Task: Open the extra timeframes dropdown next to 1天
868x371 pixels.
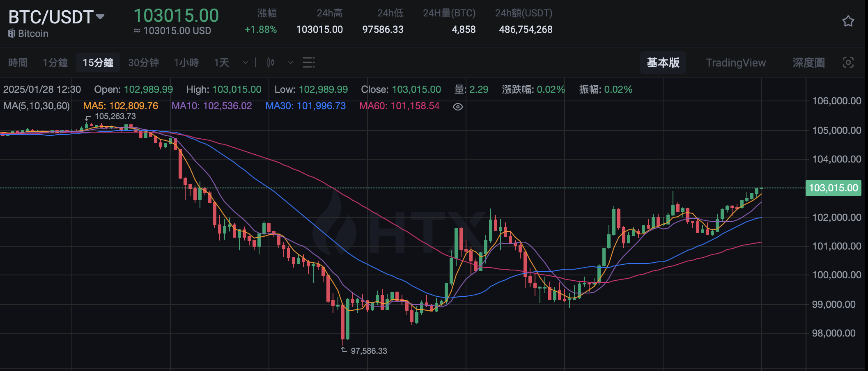Action: [245, 63]
